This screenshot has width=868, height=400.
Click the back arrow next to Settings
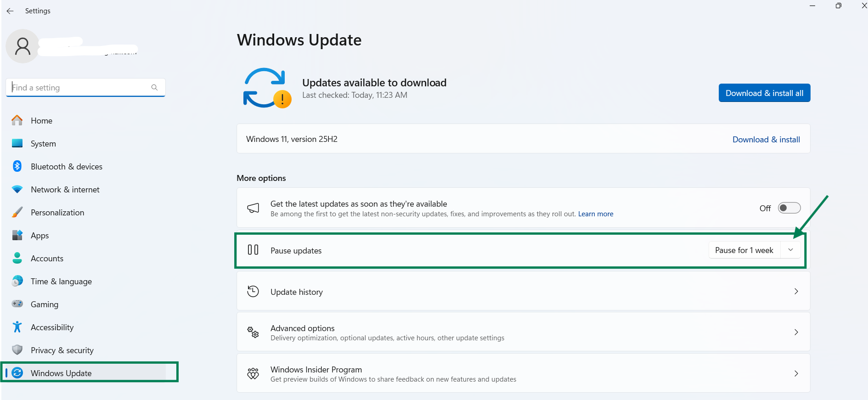click(10, 11)
